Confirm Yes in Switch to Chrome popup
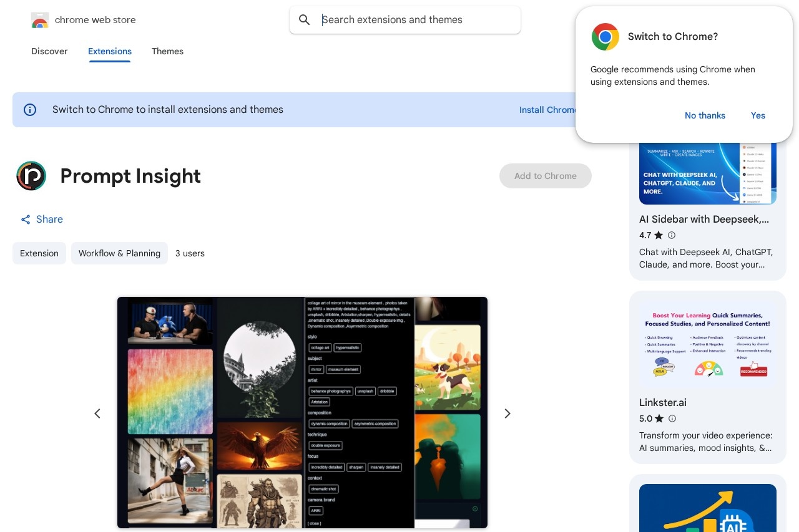The image size is (799, 532). pos(758,115)
